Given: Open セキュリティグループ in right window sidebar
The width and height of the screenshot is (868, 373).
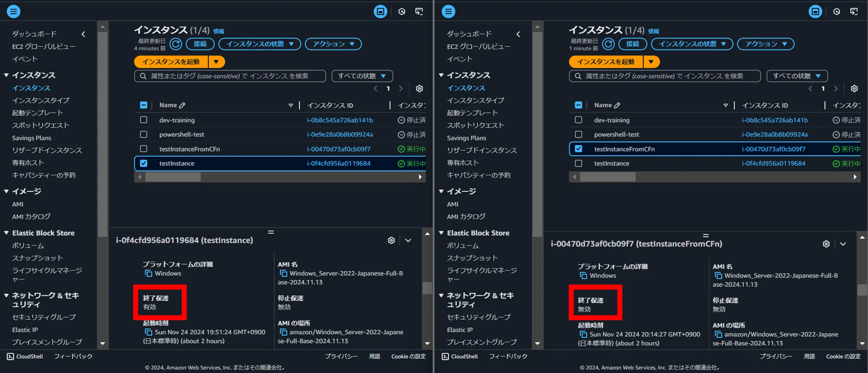Looking at the screenshot, I should pyautogui.click(x=479, y=317).
